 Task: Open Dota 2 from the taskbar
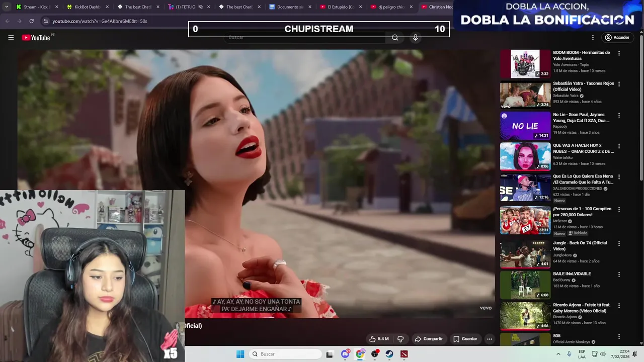pyautogui.click(x=404, y=354)
